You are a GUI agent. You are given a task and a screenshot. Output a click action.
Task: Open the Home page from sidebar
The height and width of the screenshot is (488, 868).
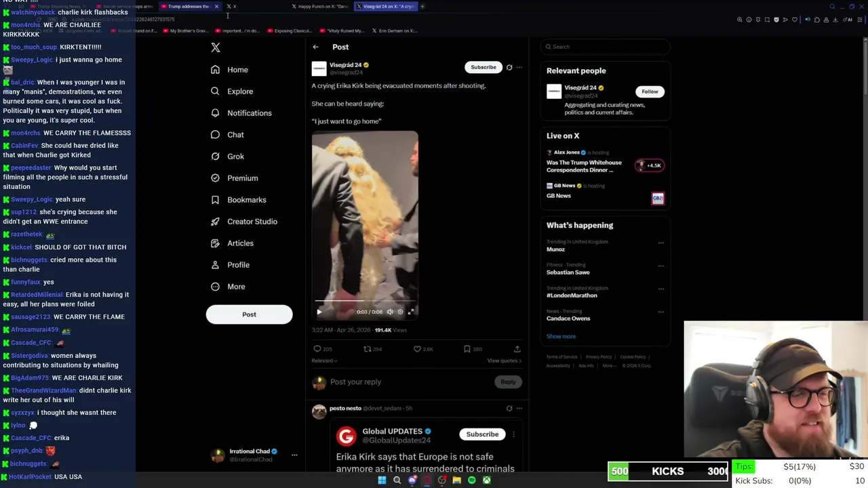pos(229,70)
